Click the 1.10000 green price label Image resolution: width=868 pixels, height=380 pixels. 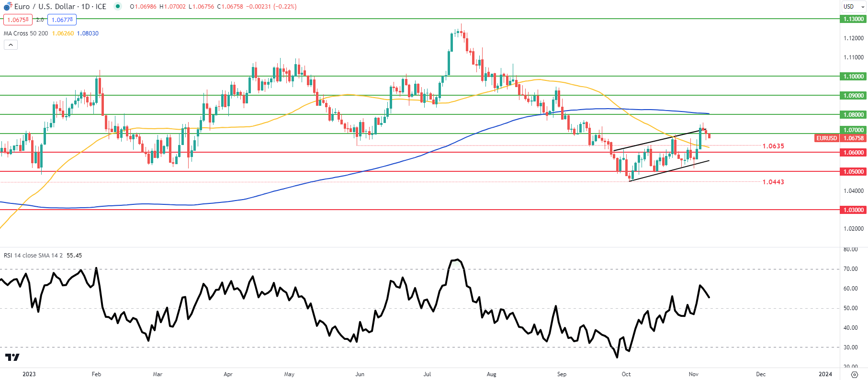(x=853, y=76)
